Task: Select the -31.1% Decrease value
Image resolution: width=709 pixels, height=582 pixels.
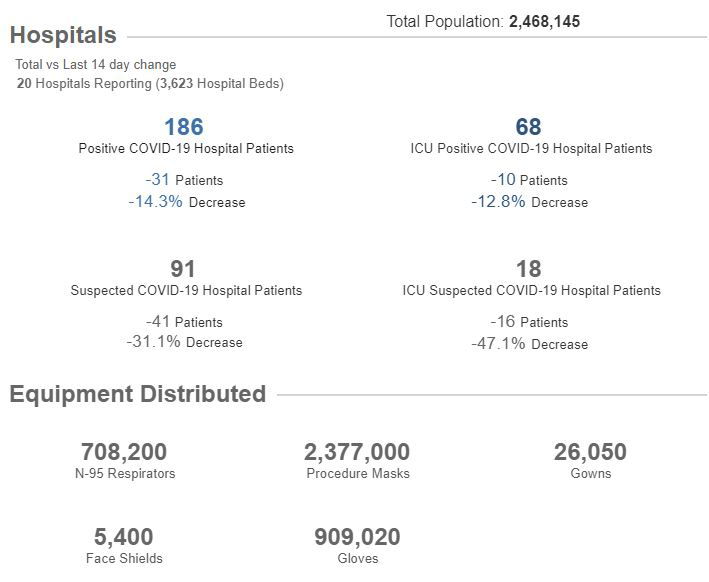Action: pos(184,342)
